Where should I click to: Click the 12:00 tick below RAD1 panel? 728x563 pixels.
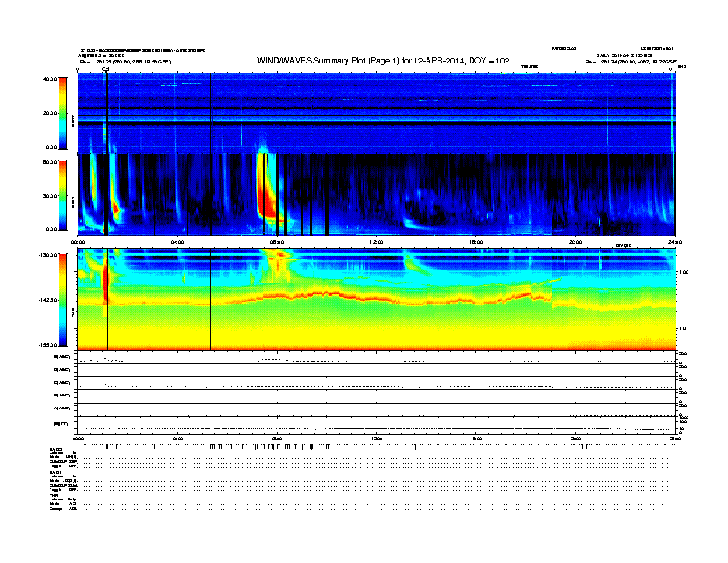377,242
